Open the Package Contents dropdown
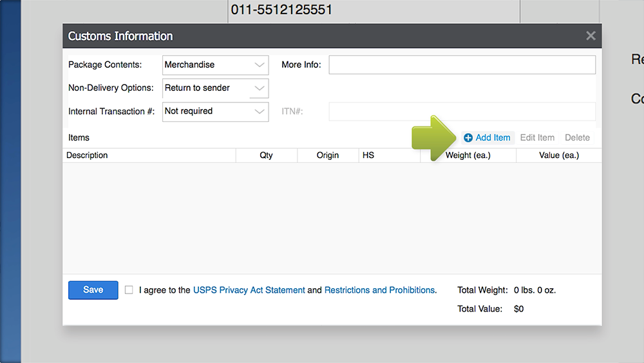The height and width of the screenshot is (363, 644). (215, 65)
